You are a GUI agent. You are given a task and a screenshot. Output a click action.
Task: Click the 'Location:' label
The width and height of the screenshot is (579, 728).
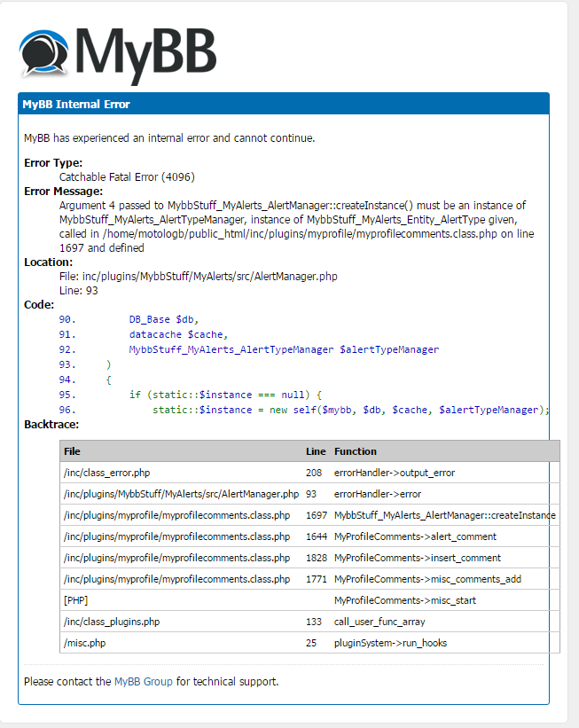(48, 262)
